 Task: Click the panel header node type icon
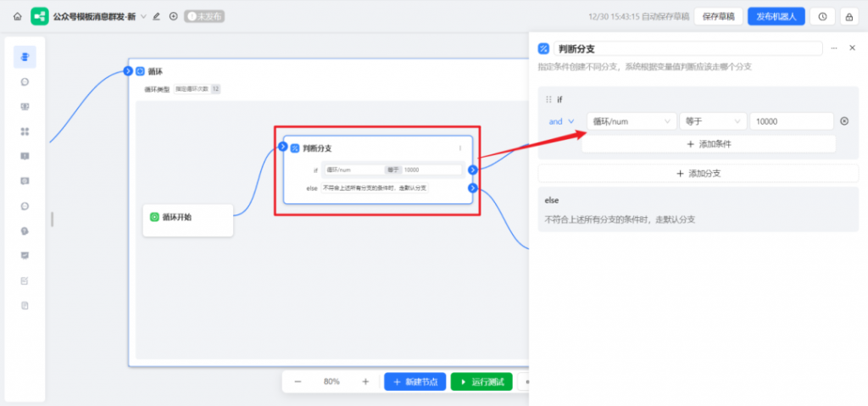pyautogui.click(x=543, y=49)
